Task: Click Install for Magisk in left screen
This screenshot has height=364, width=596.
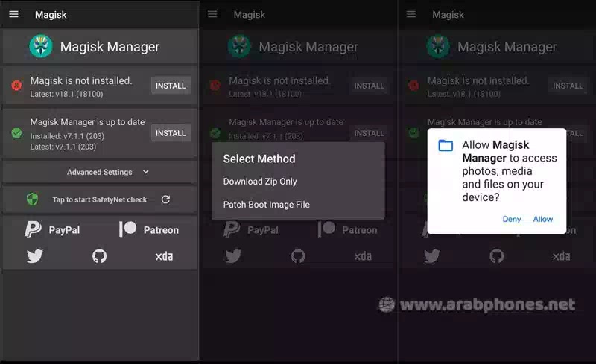Action: (x=171, y=86)
